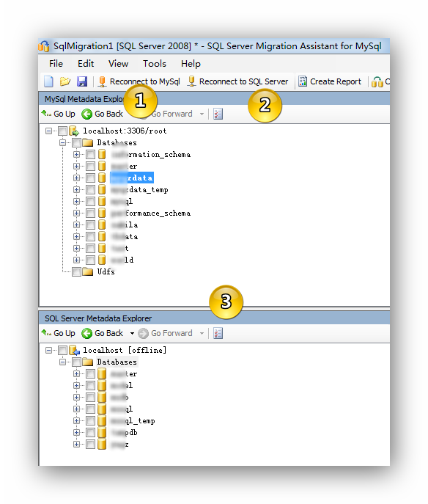Click information_schema database icon

[102, 154]
